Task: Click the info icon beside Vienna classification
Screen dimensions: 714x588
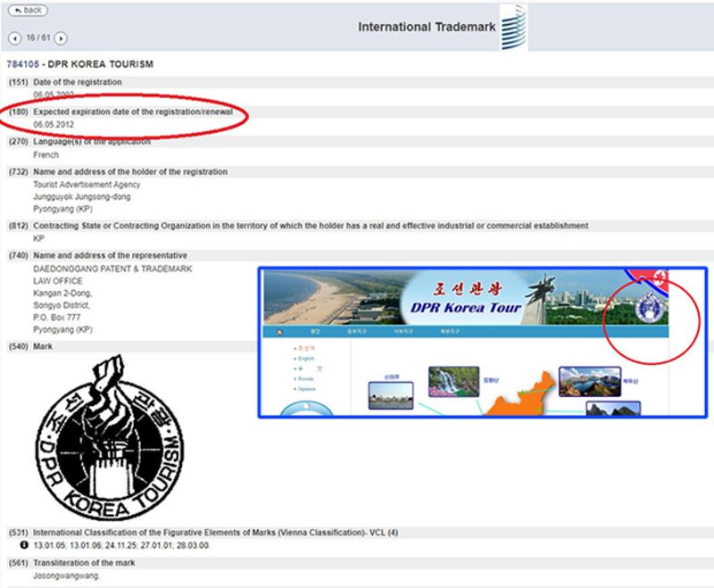Action: point(24,545)
